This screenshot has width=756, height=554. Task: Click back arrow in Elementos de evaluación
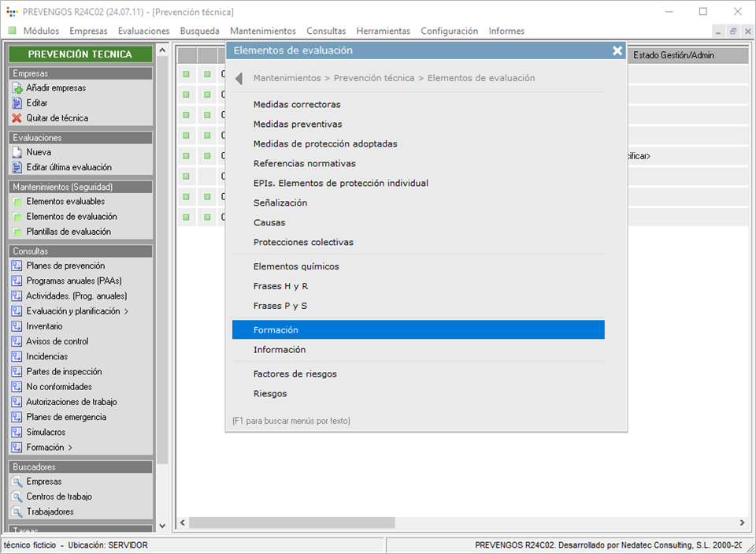(239, 78)
